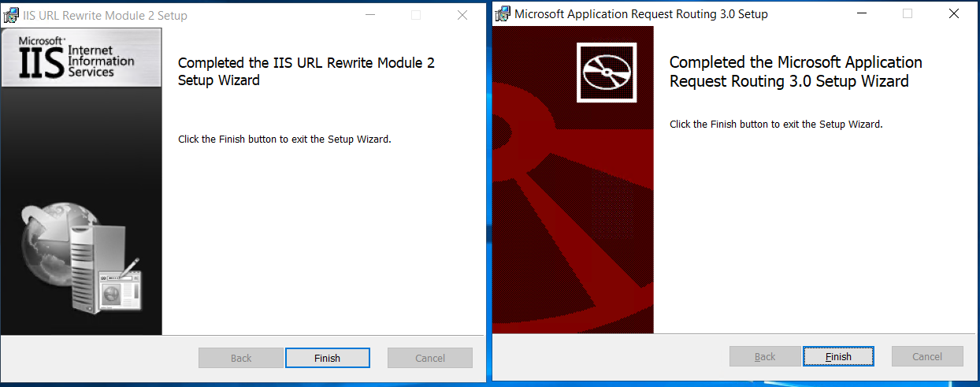The image size is (980, 387).
Task: Click Back in Application Request Routing Setup
Action: (765, 356)
